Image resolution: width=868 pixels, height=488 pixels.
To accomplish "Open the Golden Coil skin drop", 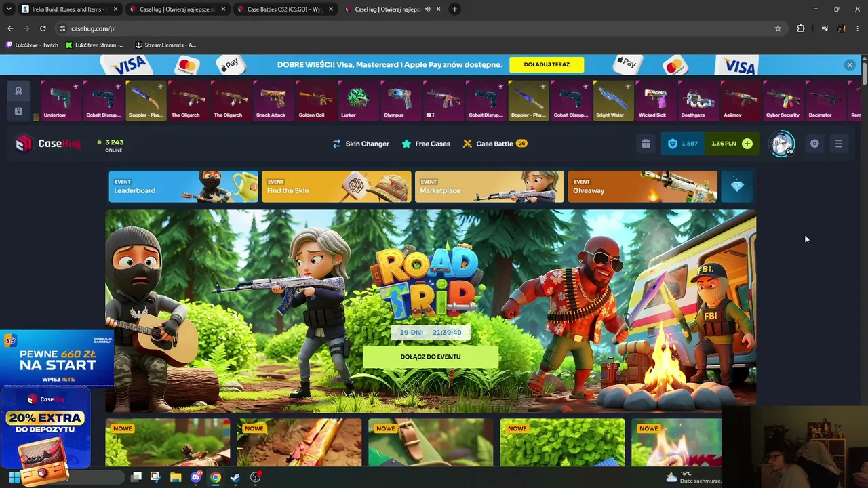I will point(315,100).
